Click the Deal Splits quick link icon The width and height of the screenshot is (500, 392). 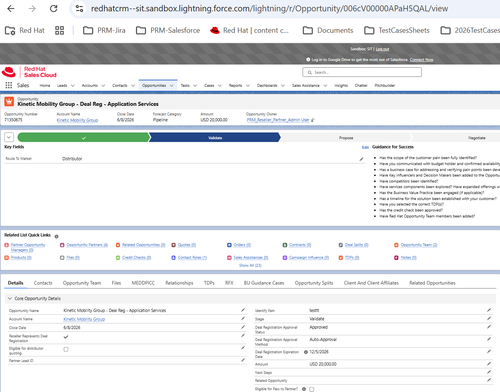pos(341,245)
